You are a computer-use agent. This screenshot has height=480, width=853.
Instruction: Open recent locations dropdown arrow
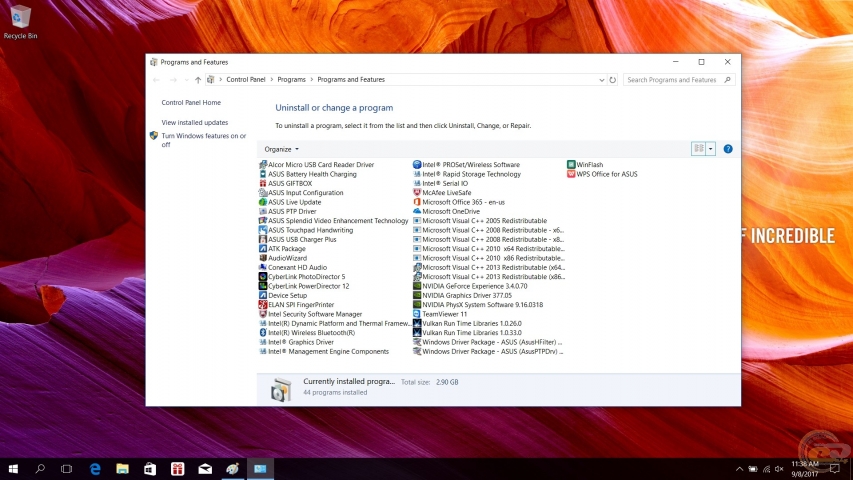click(187, 79)
